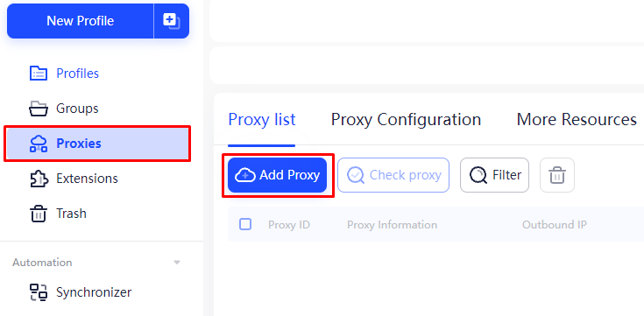Image resolution: width=644 pixels, height=316 pixels.
Task: Click the Check proxy button
Action: coord(393,175)
